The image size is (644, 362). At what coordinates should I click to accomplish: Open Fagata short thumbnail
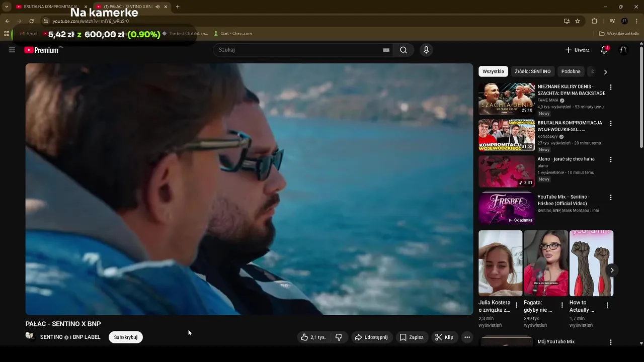[x=546, y=263]
